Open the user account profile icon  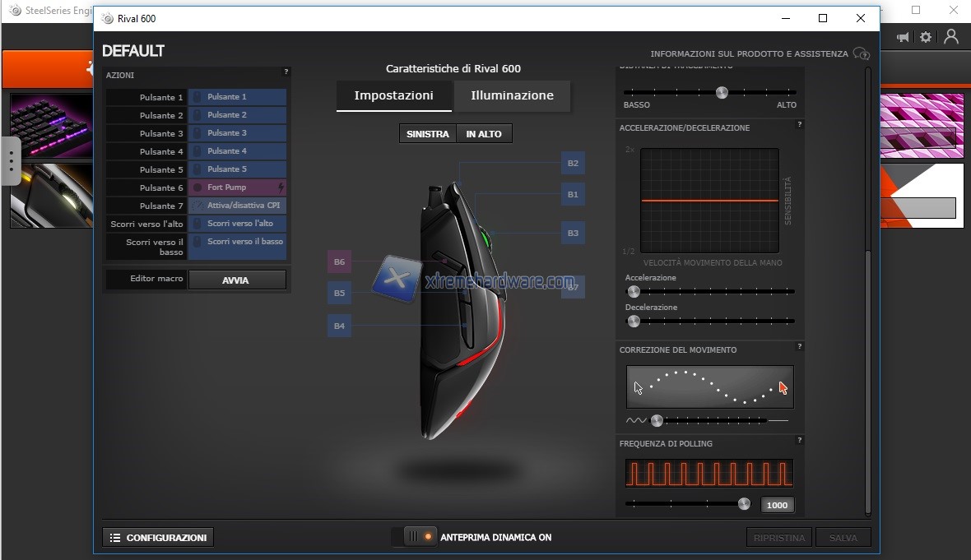951,37
